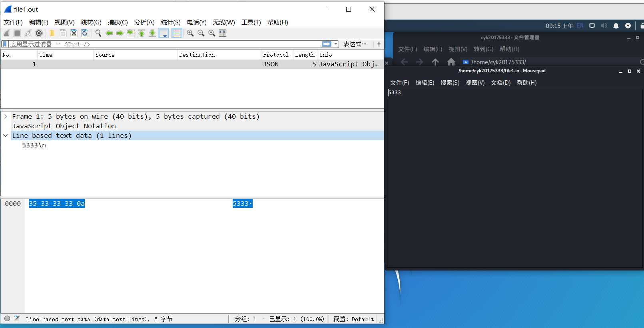This screenshot has width=644, height=328.
Task: Open Mousepad 搜索(S) menu
Action: pos(450,83)
